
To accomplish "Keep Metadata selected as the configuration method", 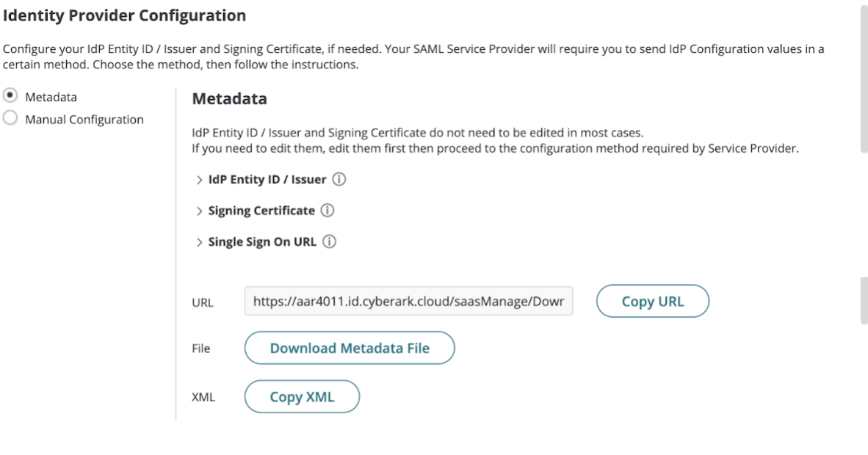I will pos(9,96).
